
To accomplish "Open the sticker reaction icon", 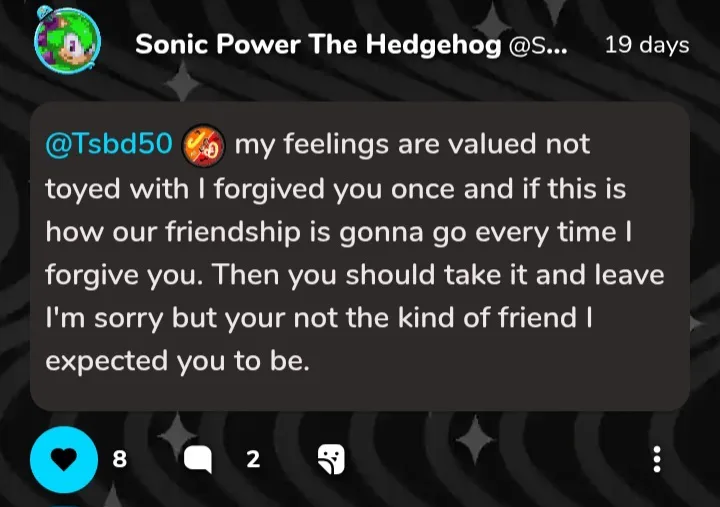I will tap(331, 459).
